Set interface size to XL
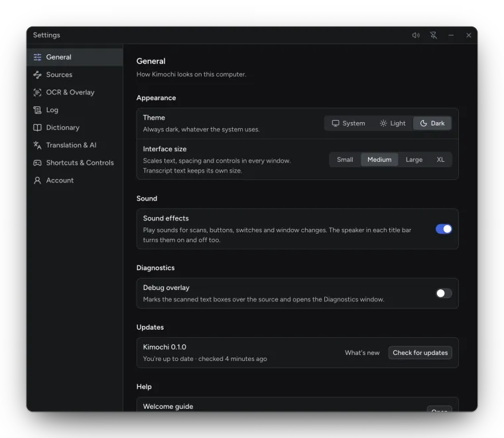Screen dimensions: 504x438 (x=440, y=160)
